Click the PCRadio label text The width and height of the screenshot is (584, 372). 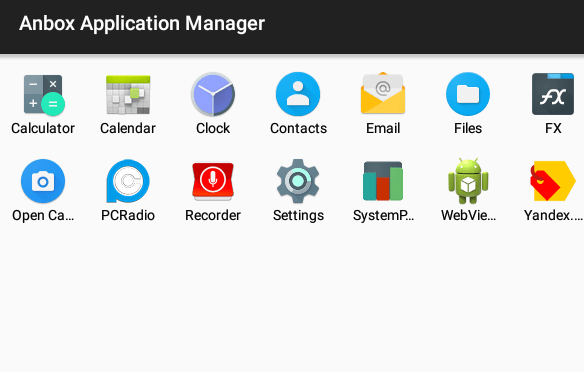click(x=128, y=216)
